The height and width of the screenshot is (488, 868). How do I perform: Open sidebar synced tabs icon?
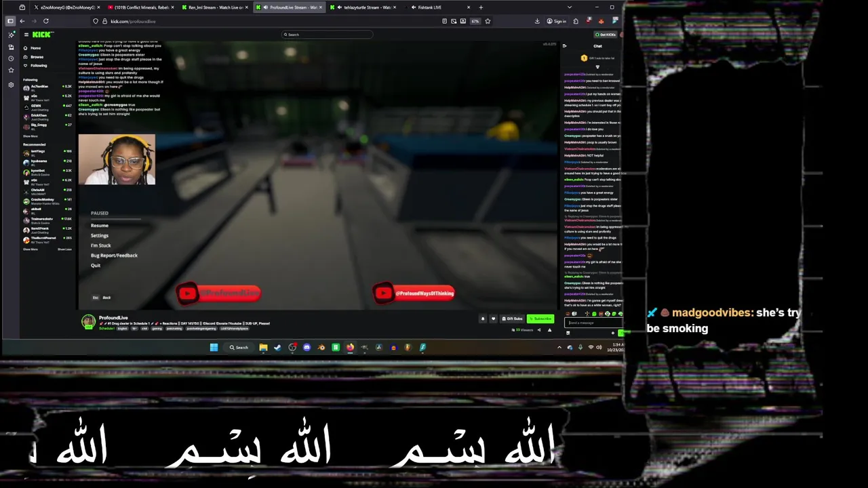(11, 47)
